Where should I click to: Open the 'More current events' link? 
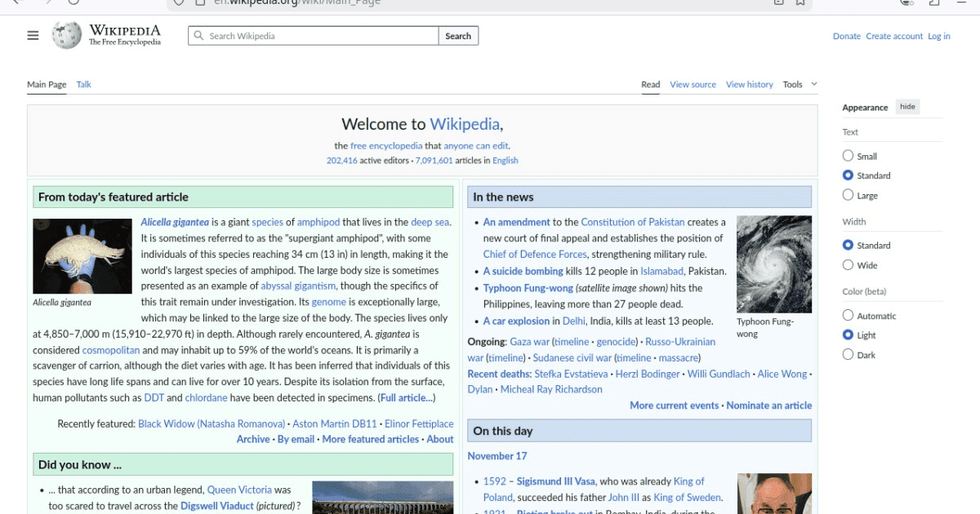[x=675, y=405]
